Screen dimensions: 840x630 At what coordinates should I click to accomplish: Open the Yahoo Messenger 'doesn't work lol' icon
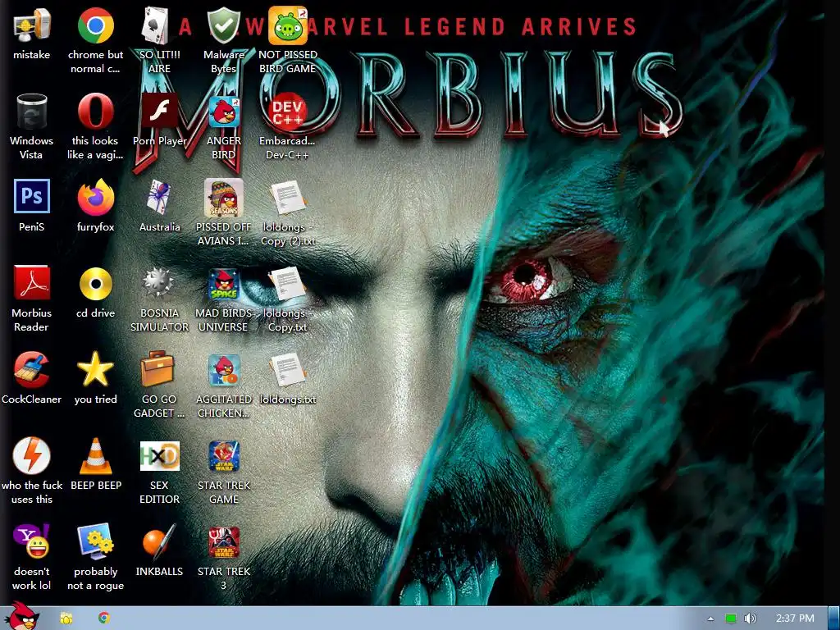[x=31, y=541]
